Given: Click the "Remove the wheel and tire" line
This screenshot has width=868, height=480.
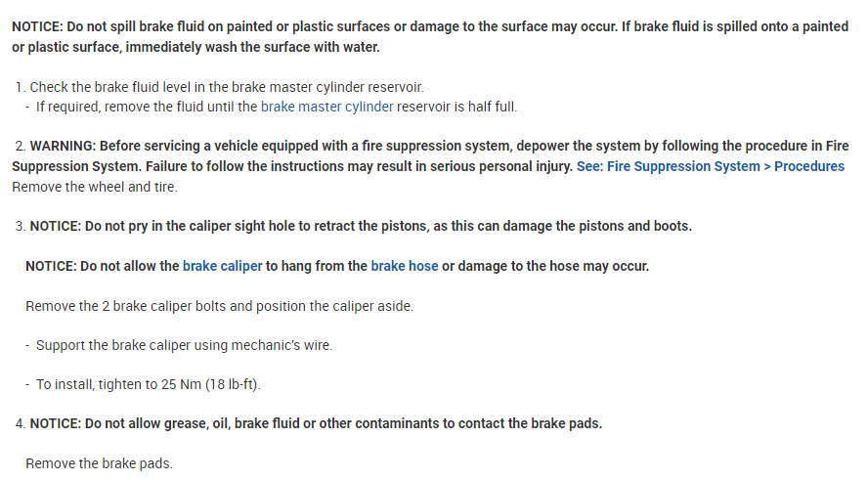Looking at the screenshot, I should 95,186.
